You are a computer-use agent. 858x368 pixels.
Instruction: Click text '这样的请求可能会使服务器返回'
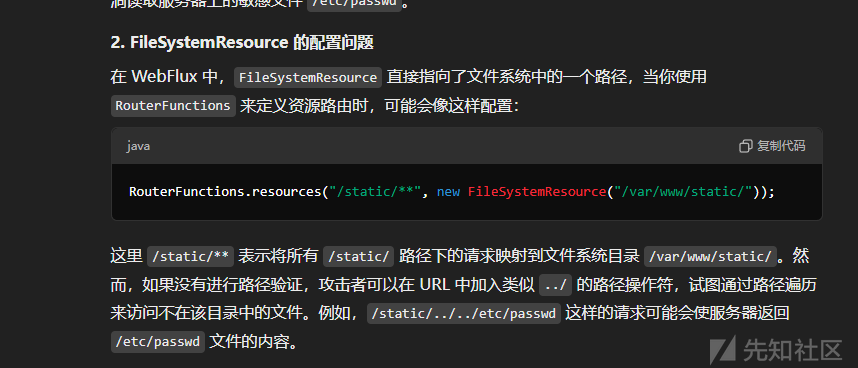click(x=677, y=313)
